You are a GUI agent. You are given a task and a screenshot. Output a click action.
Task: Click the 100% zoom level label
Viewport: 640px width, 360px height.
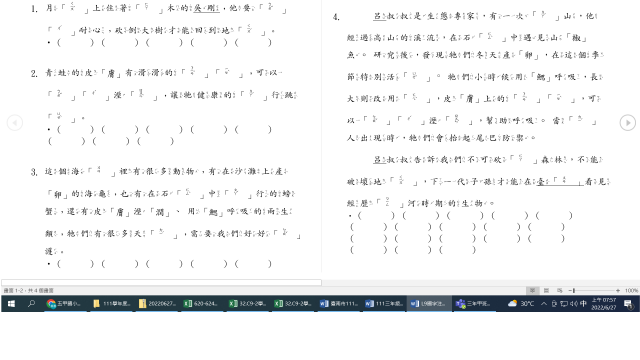click(x=631, y=290)
